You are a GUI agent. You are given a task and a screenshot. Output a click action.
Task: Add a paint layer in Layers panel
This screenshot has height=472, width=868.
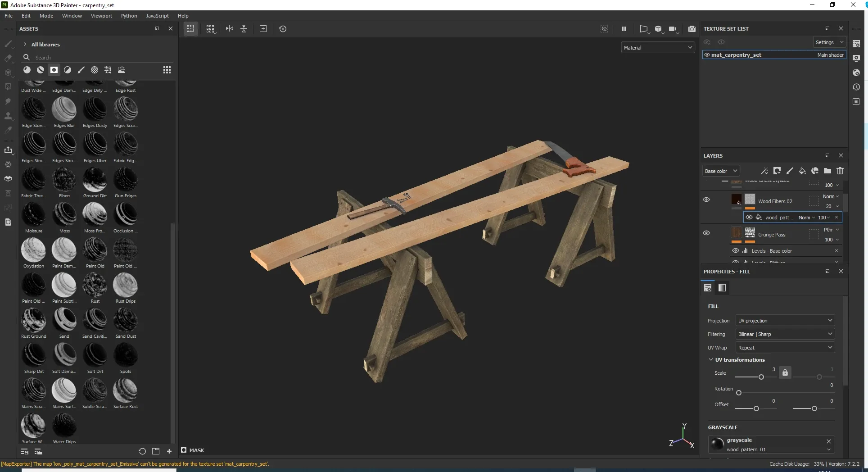[790, 171]
